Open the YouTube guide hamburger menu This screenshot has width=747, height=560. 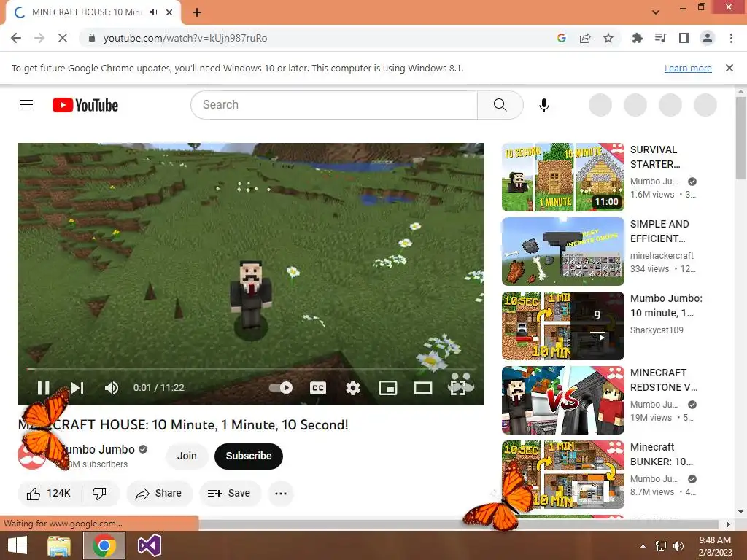tap(26, 105)
